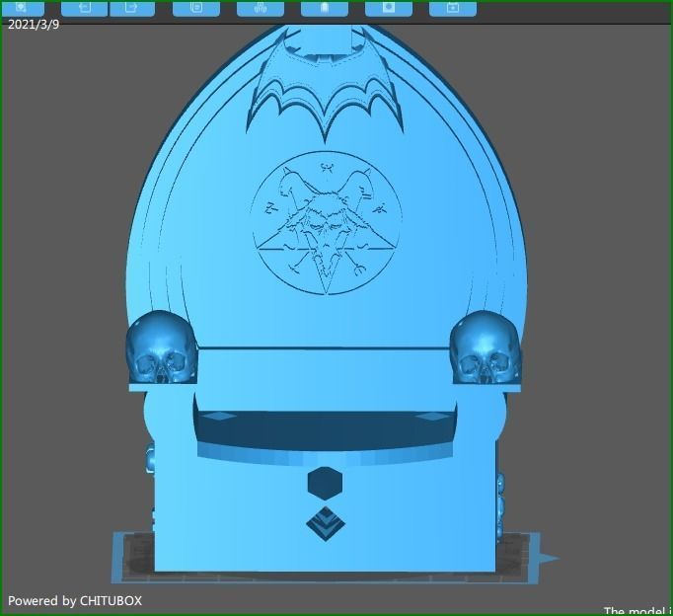Click the redo arrow toolbar button
This screenshot has height=616, width=673.
pos(132,8)
